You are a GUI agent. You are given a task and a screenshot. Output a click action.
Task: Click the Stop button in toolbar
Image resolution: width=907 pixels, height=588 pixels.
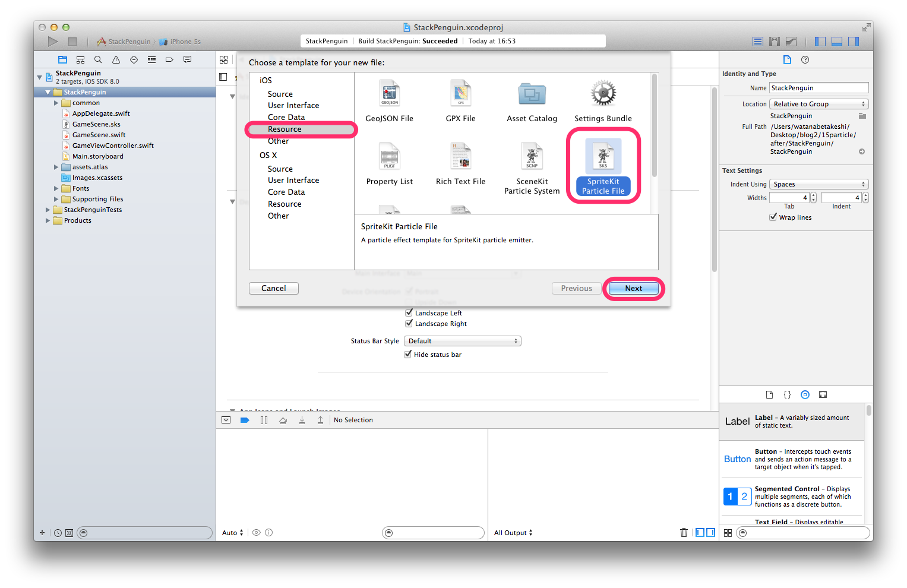click(72, 41)
